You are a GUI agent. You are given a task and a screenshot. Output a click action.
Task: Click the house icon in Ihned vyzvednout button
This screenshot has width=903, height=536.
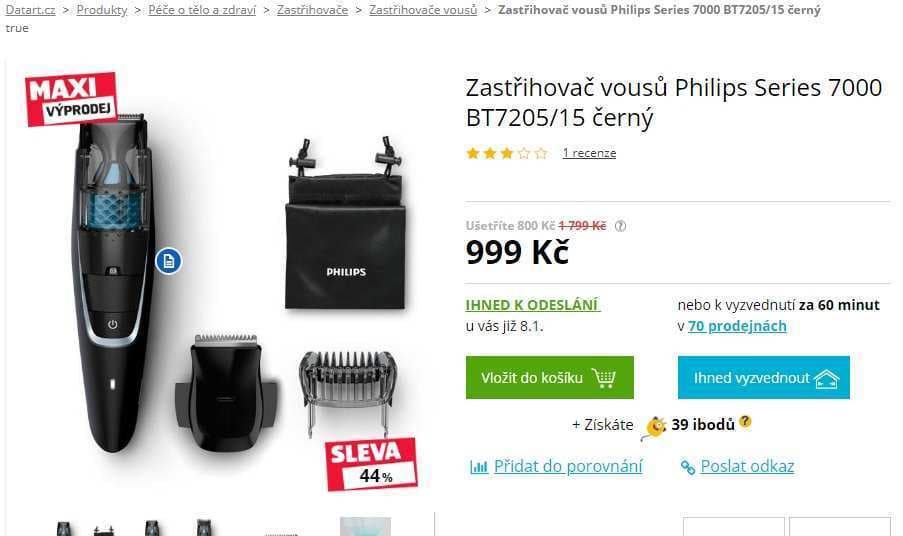point(826,379)
